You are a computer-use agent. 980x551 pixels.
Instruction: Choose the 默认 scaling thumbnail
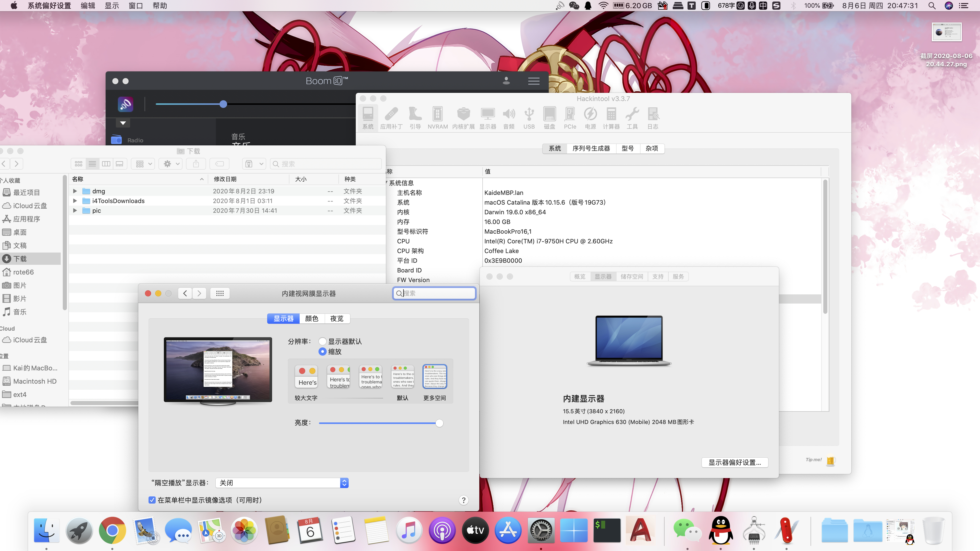coord(402,377)
